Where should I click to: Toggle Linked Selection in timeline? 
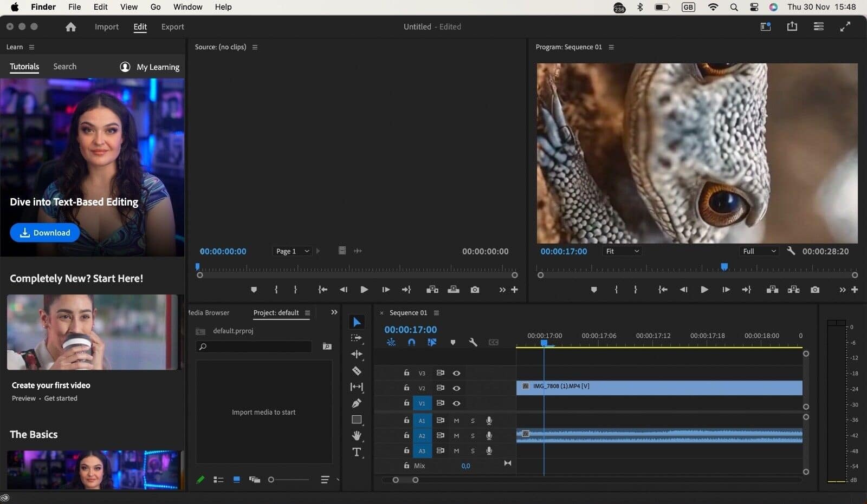(432, 342)
